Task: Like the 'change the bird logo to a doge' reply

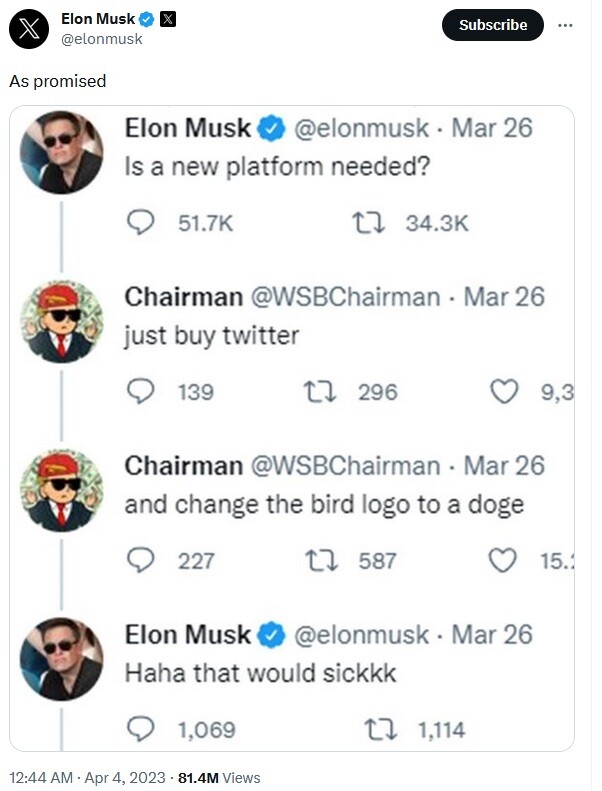Action: (503, 560)
